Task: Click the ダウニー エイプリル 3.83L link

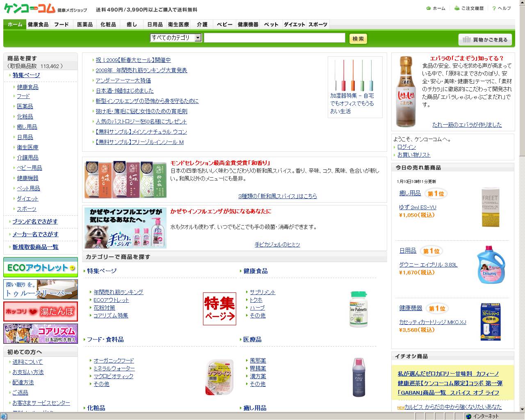Action: coord(428,265)
